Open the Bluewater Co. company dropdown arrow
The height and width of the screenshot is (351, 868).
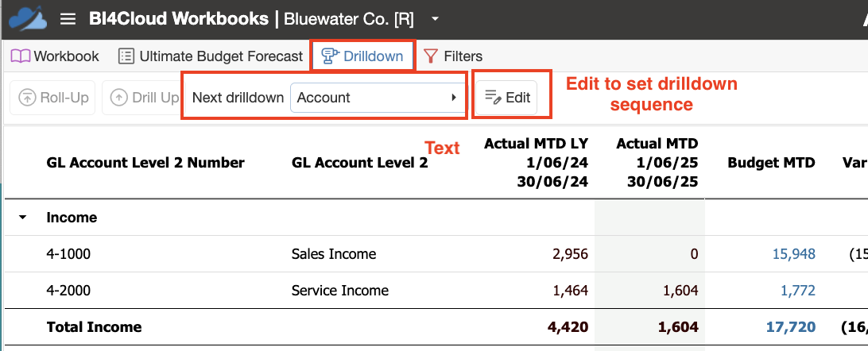coord(435,19)
